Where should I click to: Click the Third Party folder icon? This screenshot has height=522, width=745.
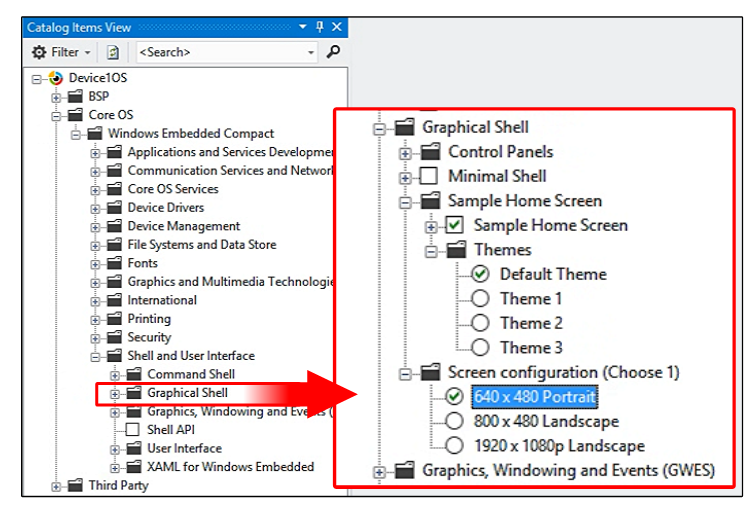[x=75, y=485]
